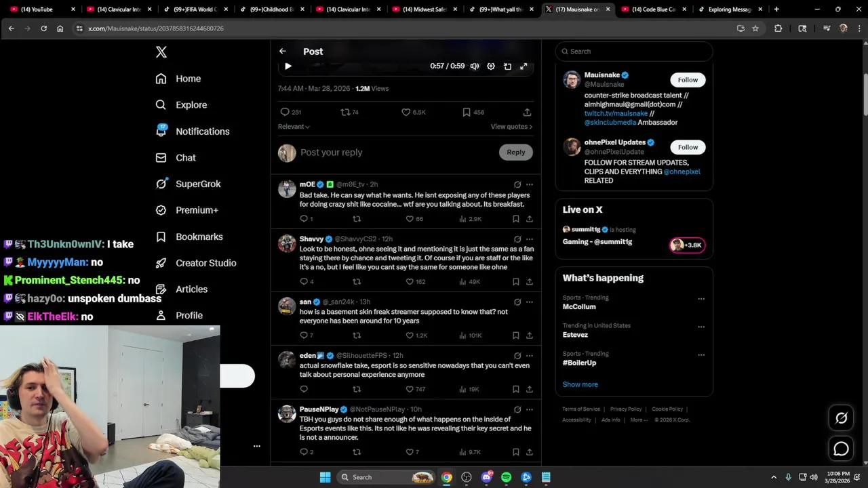Image resolution: width=868 pixels, height=488 pixels.
Task: Repost eden's reply
Action: 357,389
